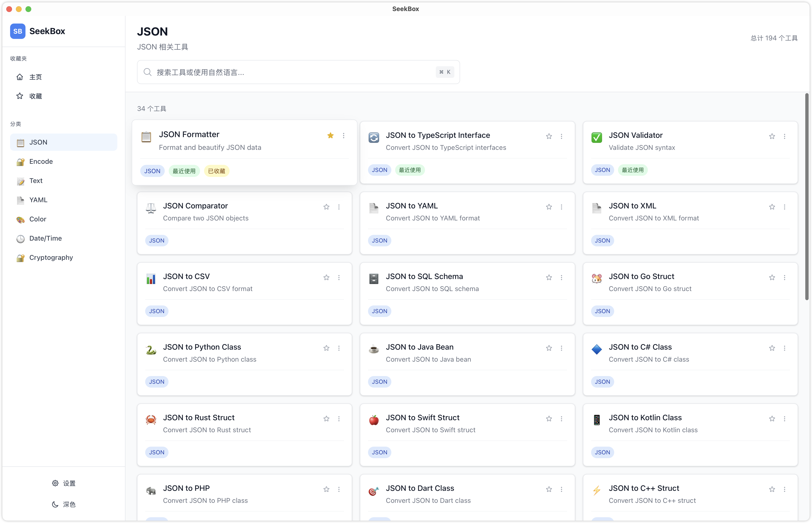812x523 pixels.
Task: Select the Encode category in sidebar
Action: [x=41, y=162]
